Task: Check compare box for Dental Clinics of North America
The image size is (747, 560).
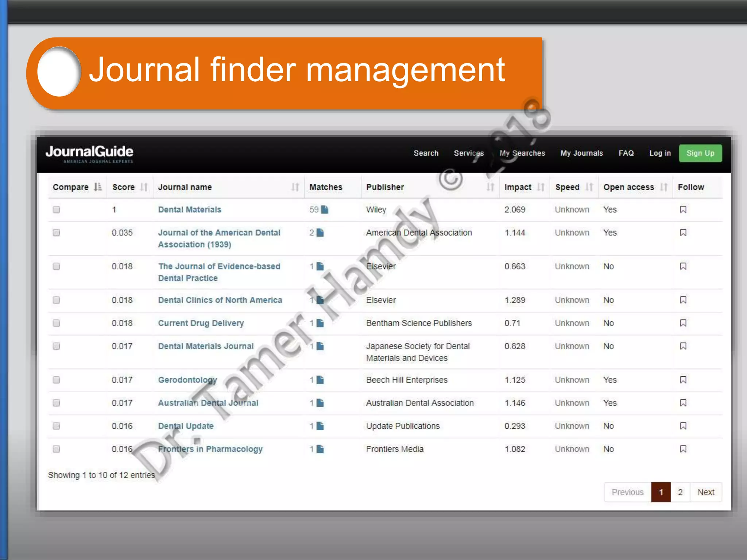Action: tap(56, 300)
